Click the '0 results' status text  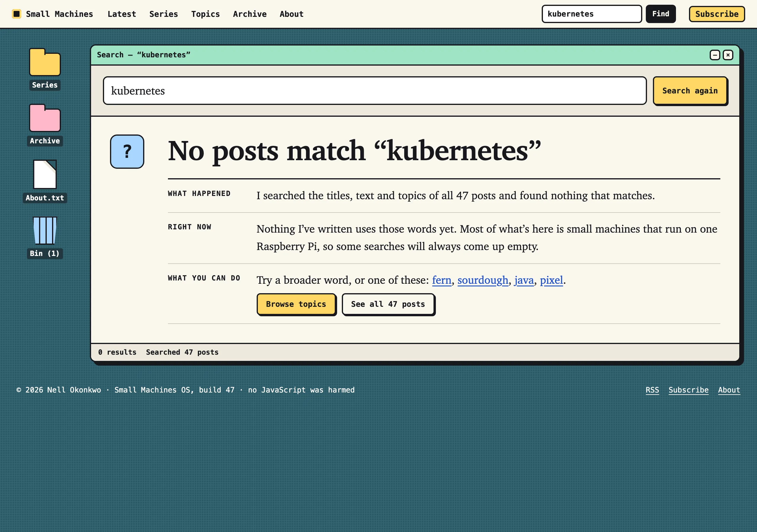pos(117,352)
